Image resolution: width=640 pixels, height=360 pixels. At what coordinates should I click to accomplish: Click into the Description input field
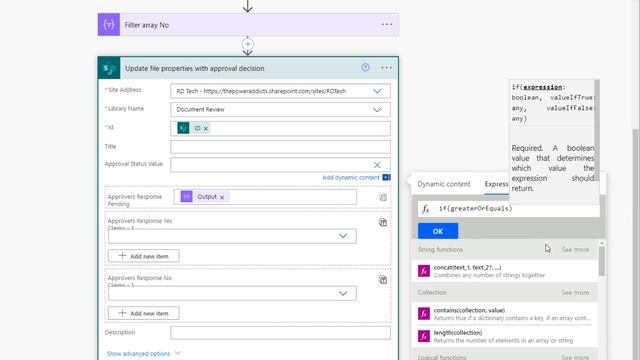coord(280,332)
